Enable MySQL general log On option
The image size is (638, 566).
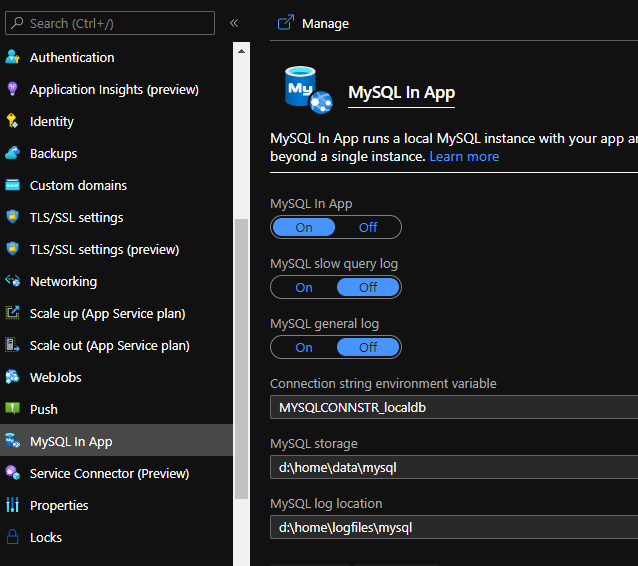pos(304,347)
